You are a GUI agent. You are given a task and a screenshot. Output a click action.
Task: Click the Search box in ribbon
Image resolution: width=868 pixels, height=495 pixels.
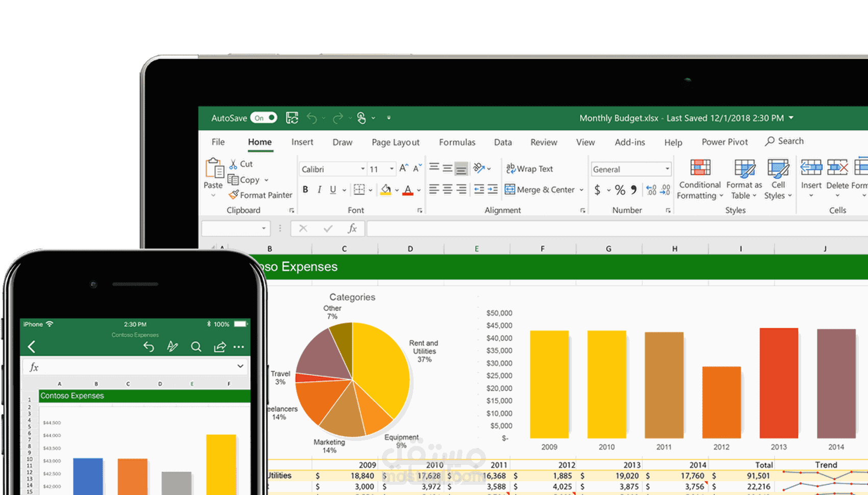[785, 141]
